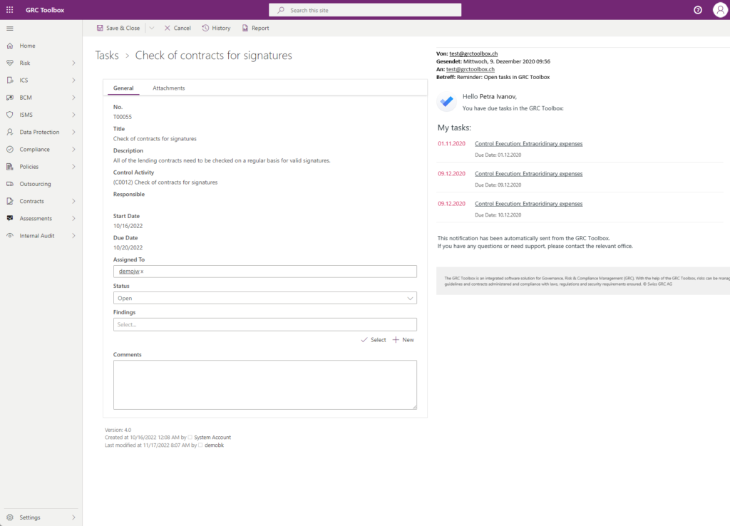
Task: Click the GRC Toolbox title
Action: [x=45, y=10]
